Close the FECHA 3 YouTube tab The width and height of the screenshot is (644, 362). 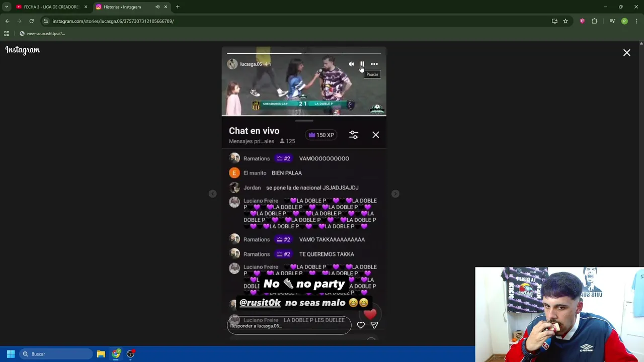86,7
